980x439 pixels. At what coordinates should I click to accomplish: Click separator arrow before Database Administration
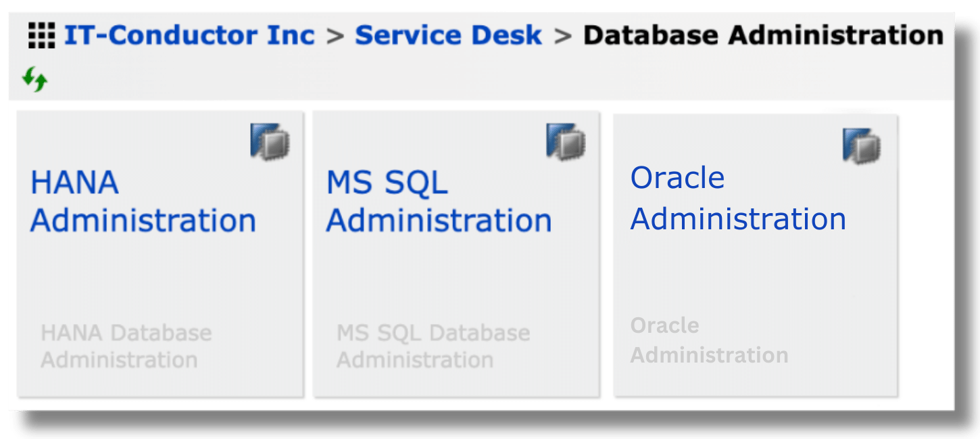[562, 36]
